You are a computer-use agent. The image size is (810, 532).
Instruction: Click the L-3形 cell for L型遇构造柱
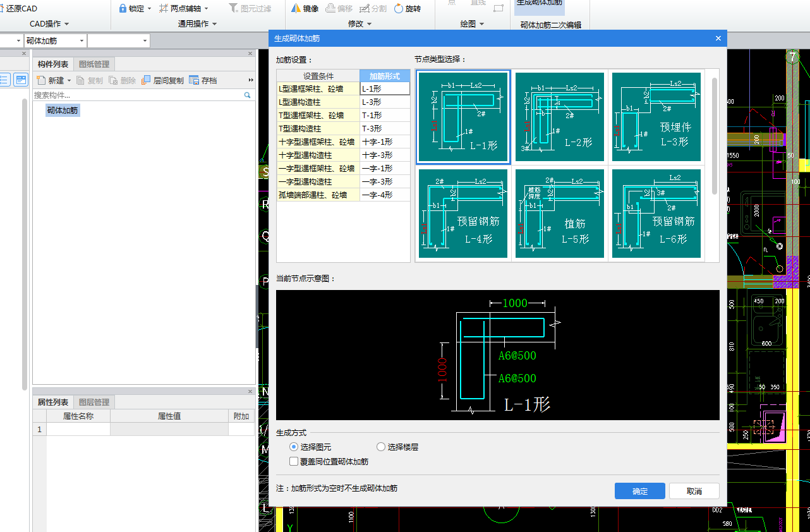385,102
